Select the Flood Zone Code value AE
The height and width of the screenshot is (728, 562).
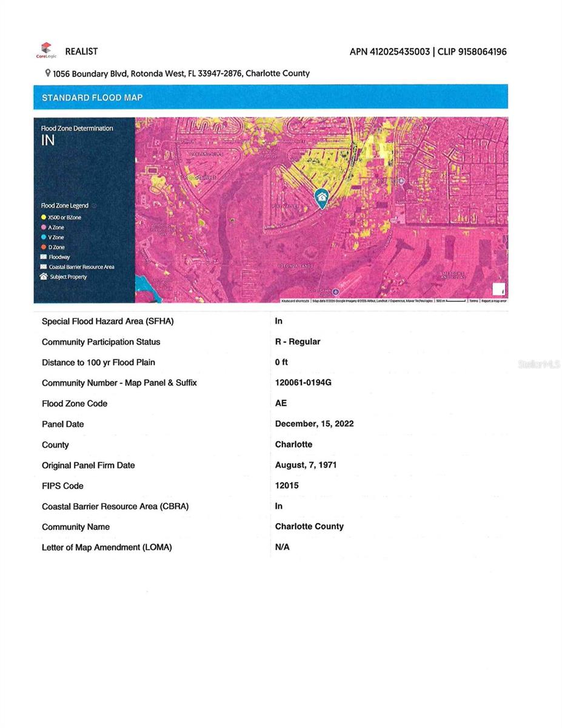click(x=281, y=403)
